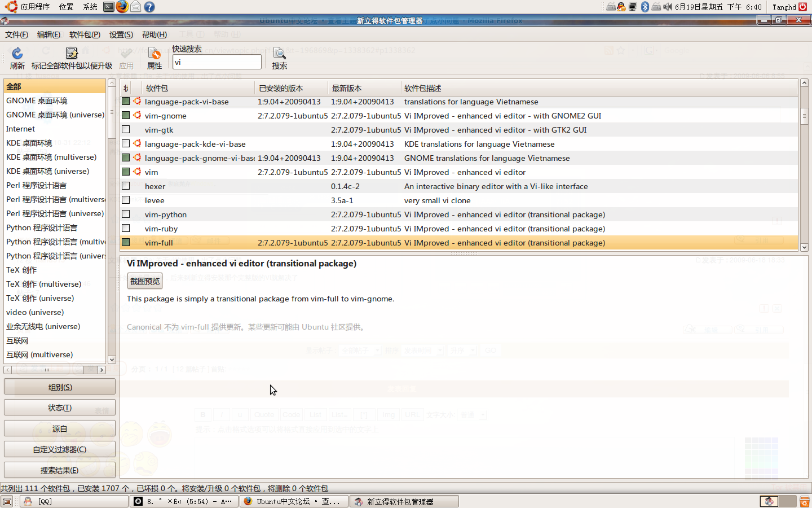
Task: Click the Search (搜索) toolbar icon
Action: (280, 54)
